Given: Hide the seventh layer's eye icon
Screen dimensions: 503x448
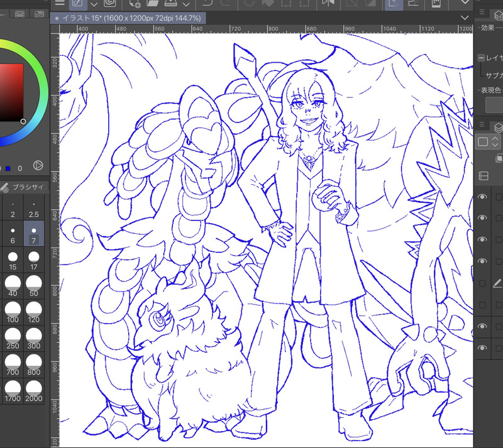Looking at the screenshot, I should [x=482, y=326].
